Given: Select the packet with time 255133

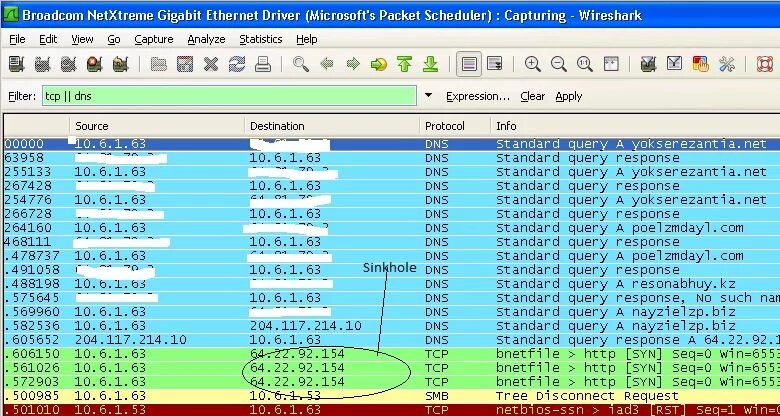Looking at the screenshot, I should (392, 172).
